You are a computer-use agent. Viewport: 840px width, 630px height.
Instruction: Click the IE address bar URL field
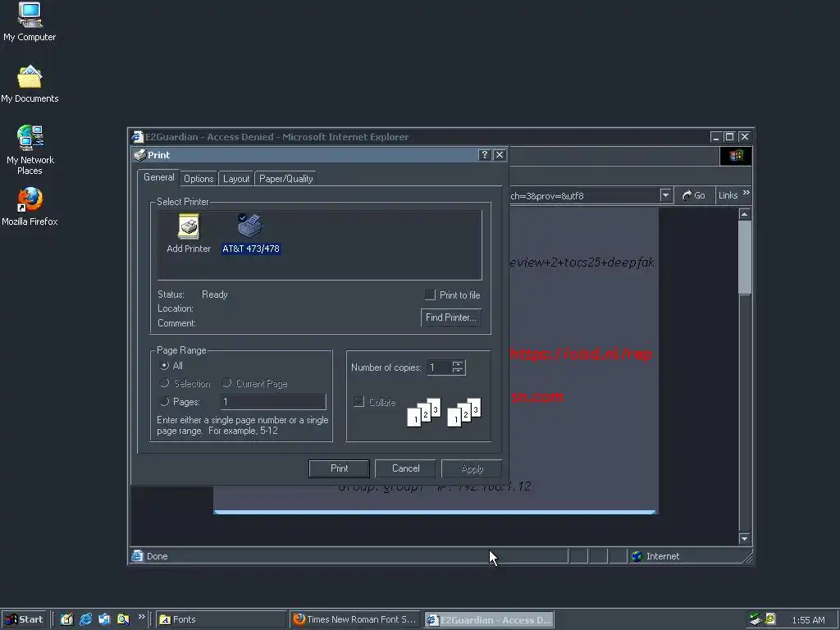click(584, 195)
